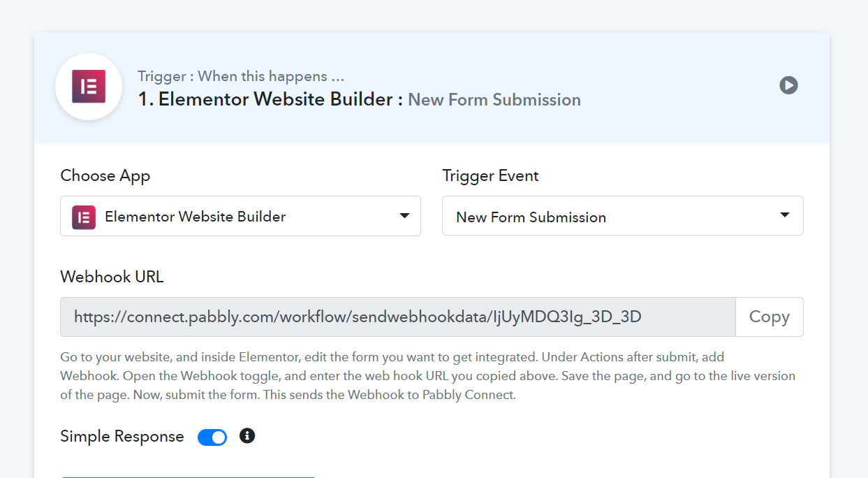Click the play icon in the trigger header
This screenshot has width=868, height=478.
(x=788, y=85)
